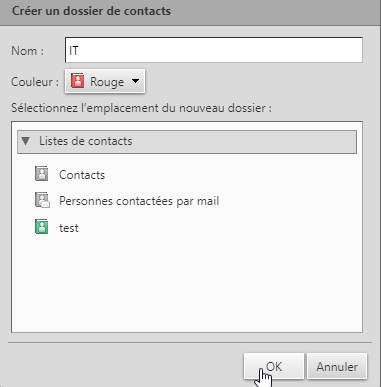This screenshot has width=381, height=387.
Task: Click the Rouge color selector label
Action: 107,82
